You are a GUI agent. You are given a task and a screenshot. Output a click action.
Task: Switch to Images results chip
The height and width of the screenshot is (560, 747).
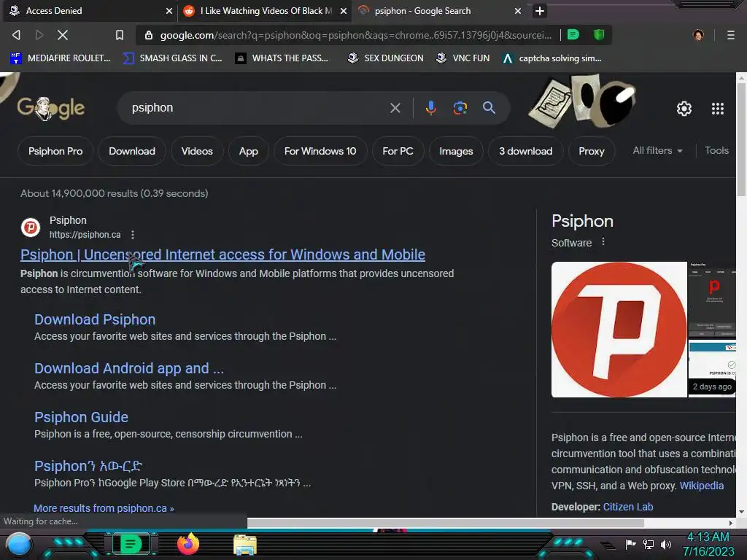pos(456,151)
